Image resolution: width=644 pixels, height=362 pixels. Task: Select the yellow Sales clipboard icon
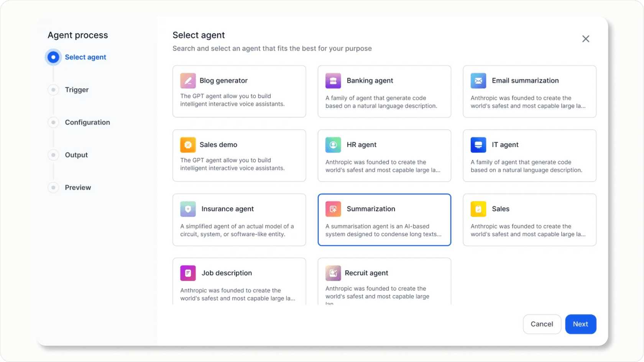coord(478,209)
